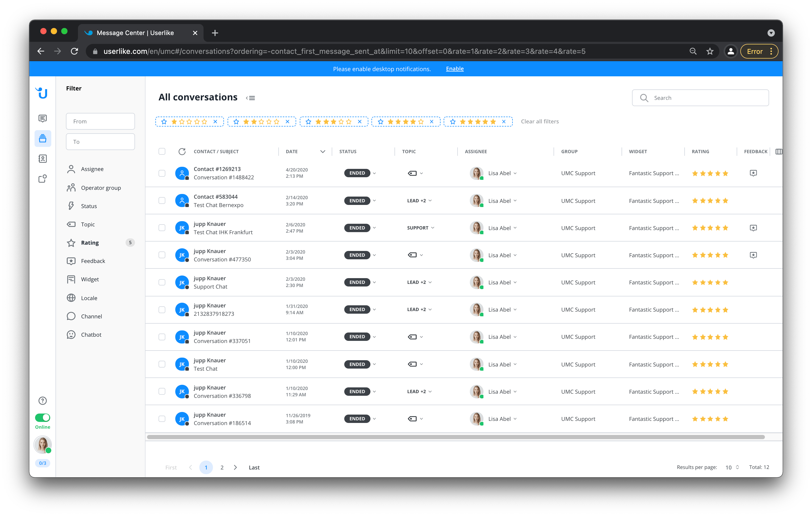
Task: Open LEAD +2 topic dropdown for Contact #583044
Action: [420, 200]
